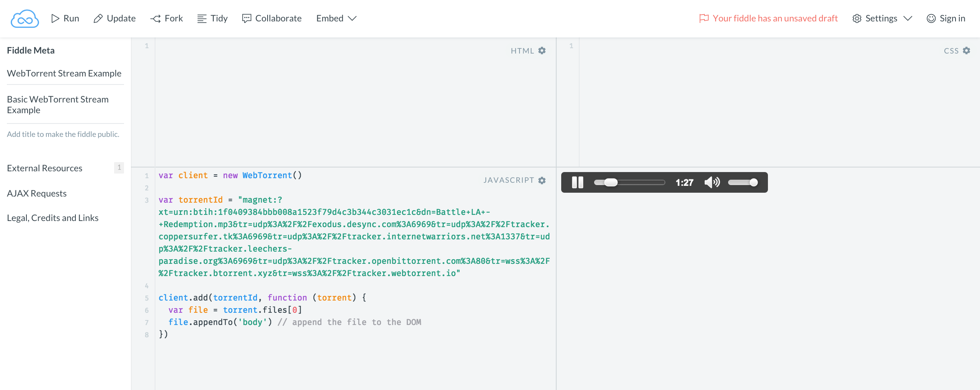Edit the WebTorrent Stream Example title field

point(65,73)
